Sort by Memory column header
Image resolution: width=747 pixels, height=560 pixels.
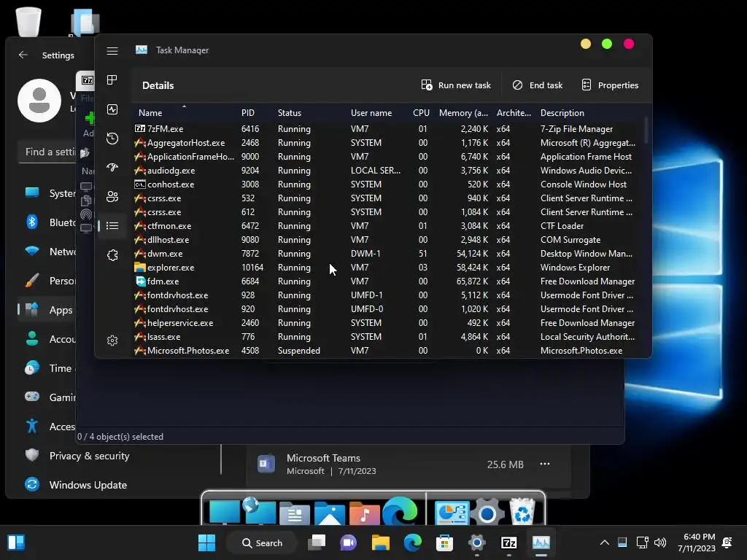click(463, 113)
